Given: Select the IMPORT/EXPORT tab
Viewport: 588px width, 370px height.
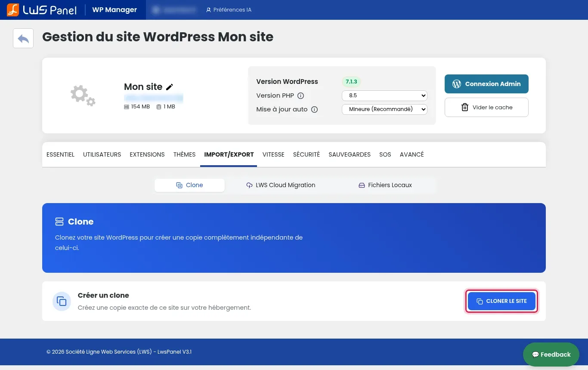Looking at the screenshot, I should click(x=229, y=154).
